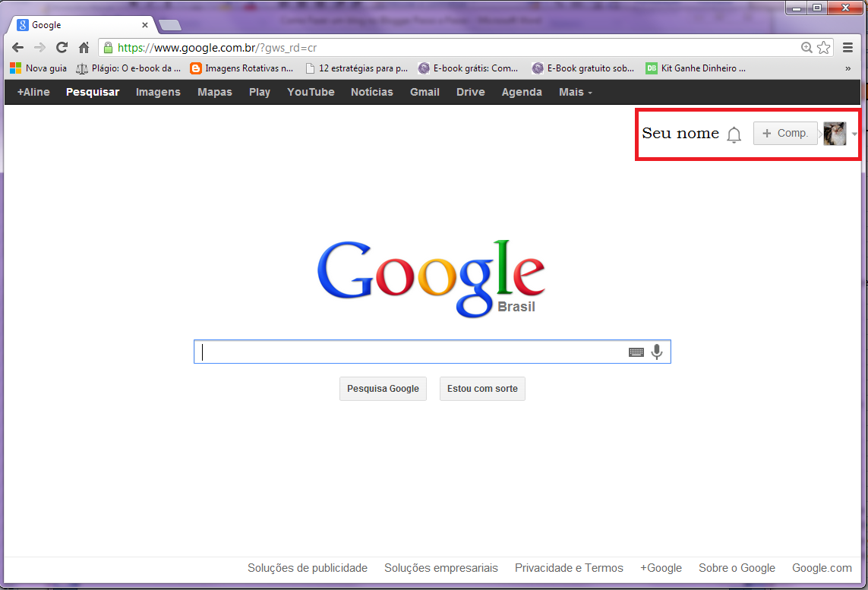
Task: Open the +Google footer link
Action: 661,568
